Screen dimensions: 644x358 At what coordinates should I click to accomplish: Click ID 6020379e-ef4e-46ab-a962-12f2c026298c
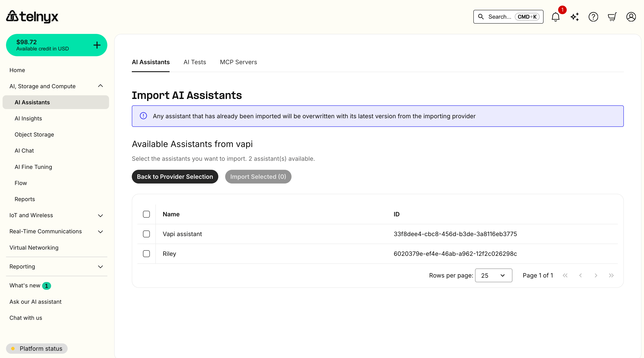pyautogui.click(x=455, y=253)
